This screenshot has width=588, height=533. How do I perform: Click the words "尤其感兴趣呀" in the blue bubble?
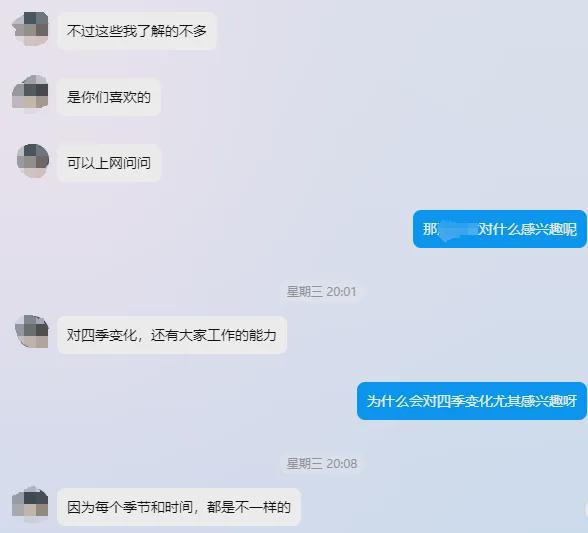click(x=535, y=401)
